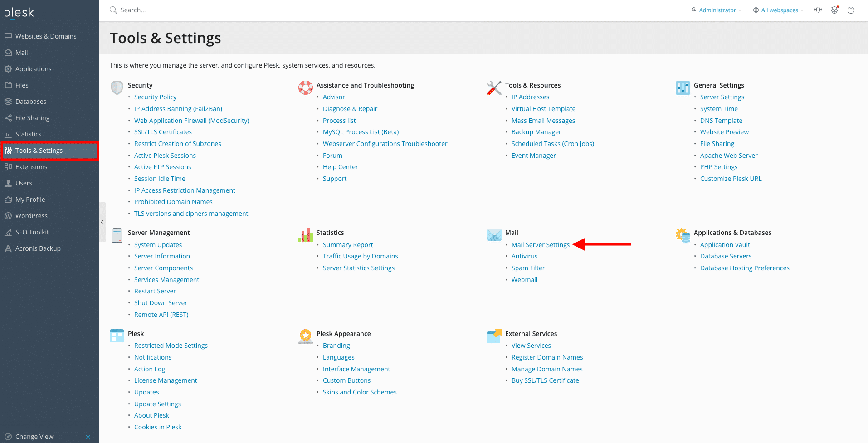Open the Traffic Usage by Domains link
The height and width of the screenshot is (443, 868).
click(361, 256)
